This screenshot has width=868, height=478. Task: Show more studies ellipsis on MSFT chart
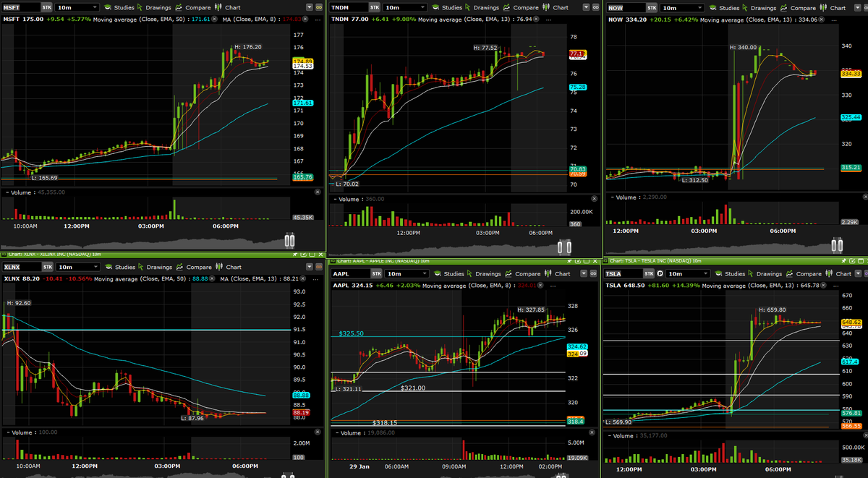[318, 20]
